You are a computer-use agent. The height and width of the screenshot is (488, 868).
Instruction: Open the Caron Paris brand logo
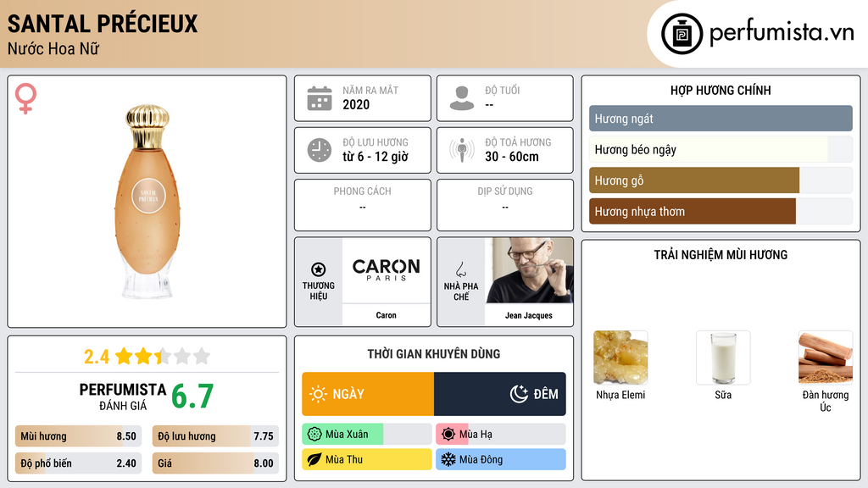[x=387, y=270]
